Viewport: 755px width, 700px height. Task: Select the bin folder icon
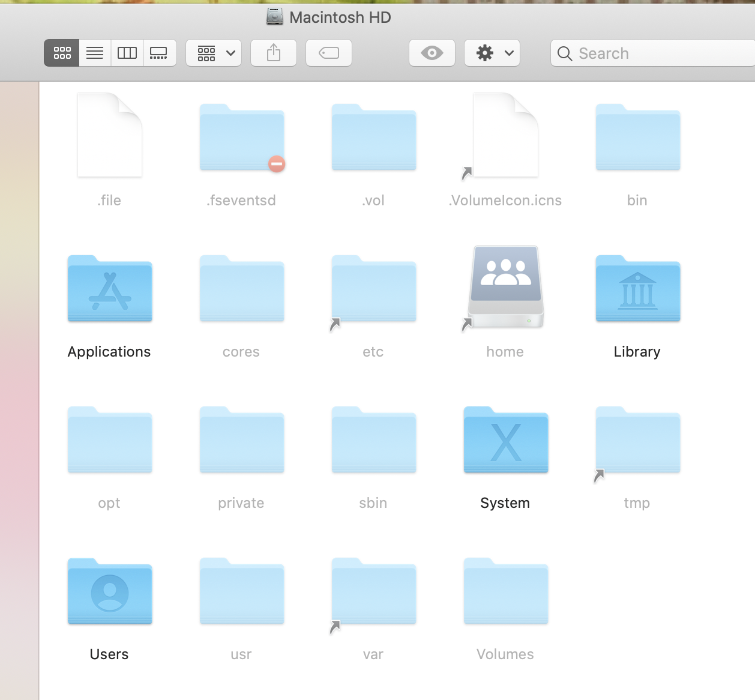638,137
